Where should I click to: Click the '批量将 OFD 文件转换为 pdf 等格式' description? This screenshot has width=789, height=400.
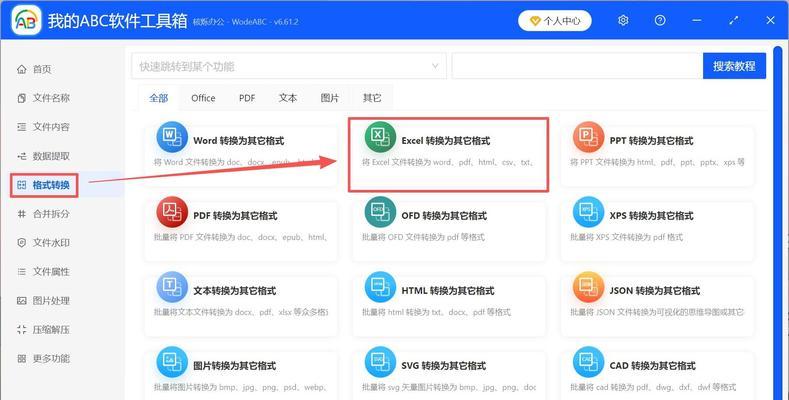[423, 237]
